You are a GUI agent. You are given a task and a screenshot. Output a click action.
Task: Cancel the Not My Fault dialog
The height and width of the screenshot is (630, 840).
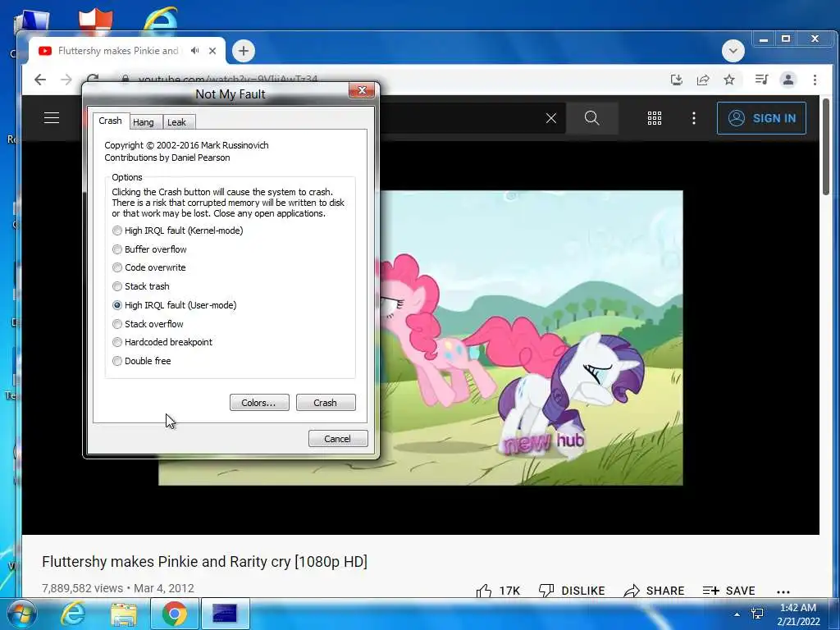tap(337, 438)
